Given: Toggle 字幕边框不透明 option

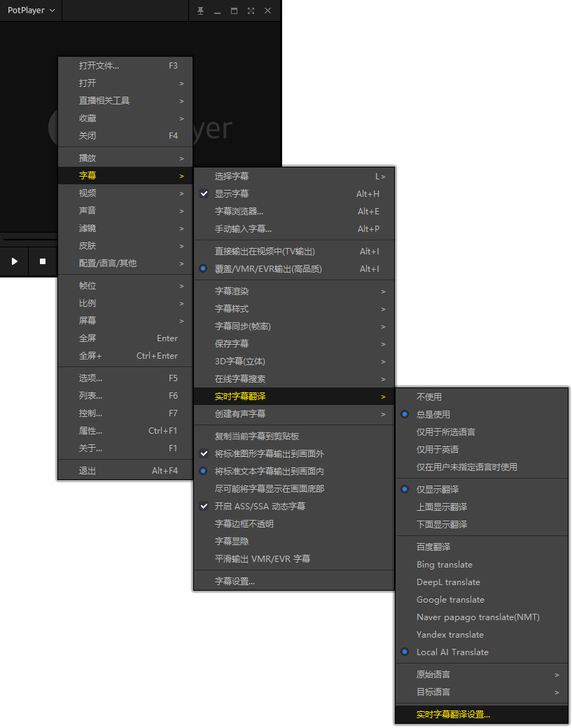Looking at the screenshot, I should click(x=294, y=523).
